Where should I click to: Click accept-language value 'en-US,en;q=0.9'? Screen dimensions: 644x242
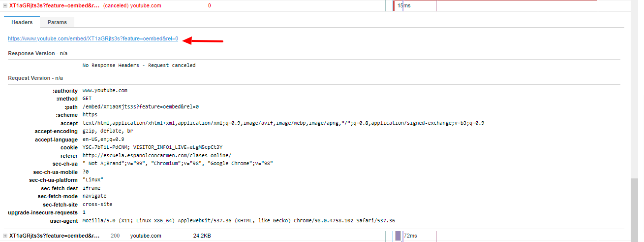[x=103, y=139]
